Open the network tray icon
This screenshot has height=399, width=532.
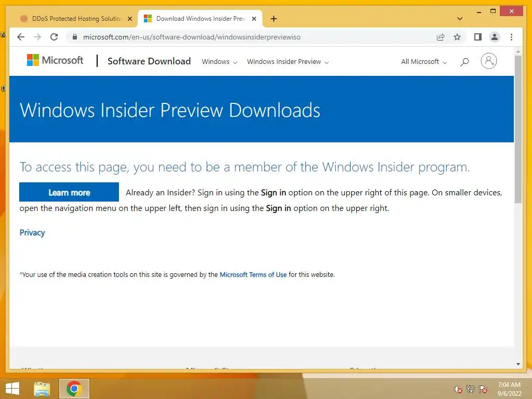(470, 389)
